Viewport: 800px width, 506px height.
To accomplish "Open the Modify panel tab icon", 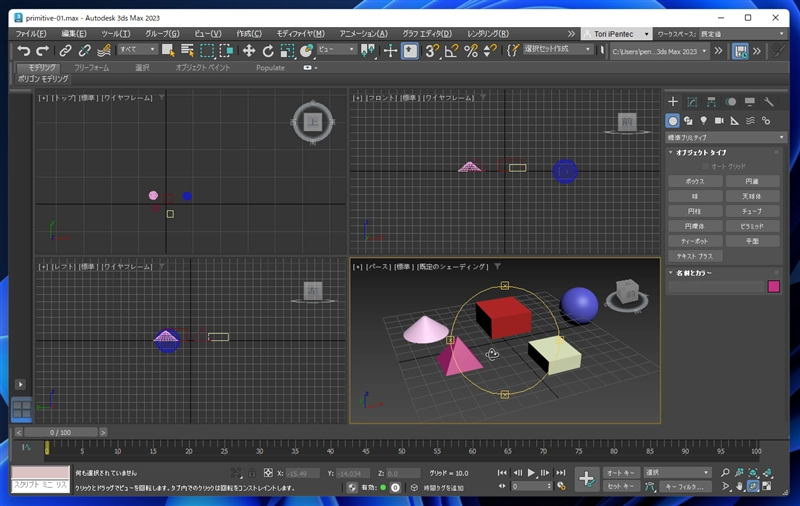I will (x=692, y=102).
